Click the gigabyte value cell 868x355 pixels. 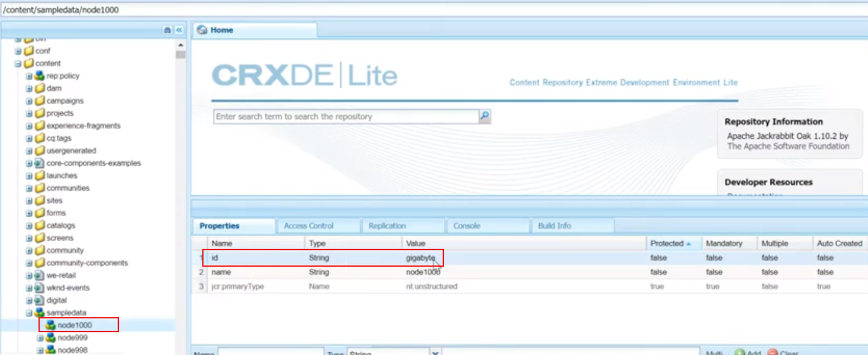click(420, 258)
